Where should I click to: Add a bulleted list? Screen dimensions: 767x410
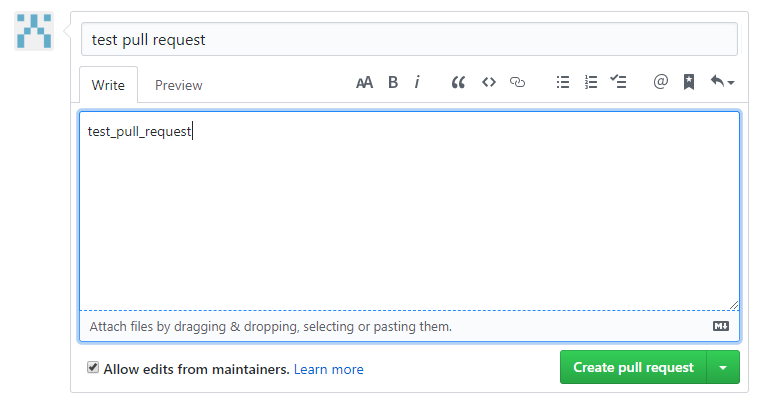pos(563,82)
